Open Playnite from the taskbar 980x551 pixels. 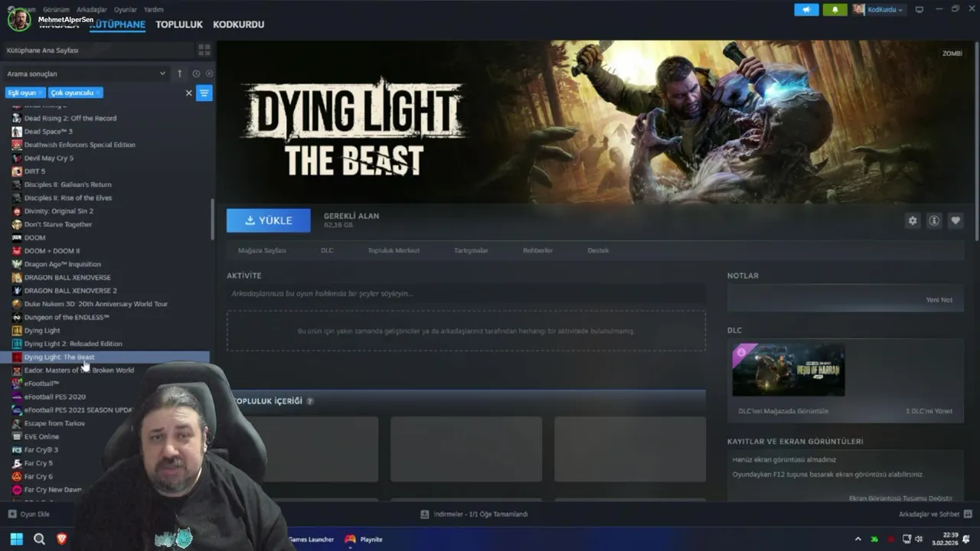364,539
